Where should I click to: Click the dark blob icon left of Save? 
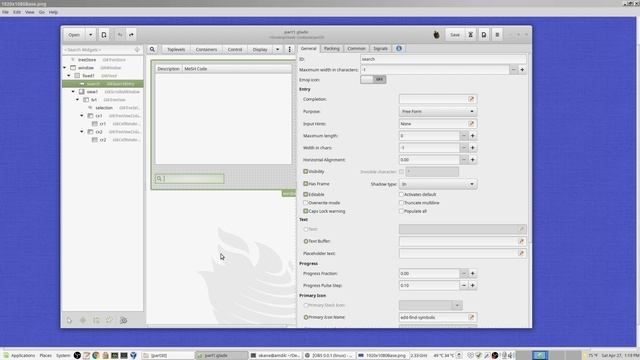436,35
